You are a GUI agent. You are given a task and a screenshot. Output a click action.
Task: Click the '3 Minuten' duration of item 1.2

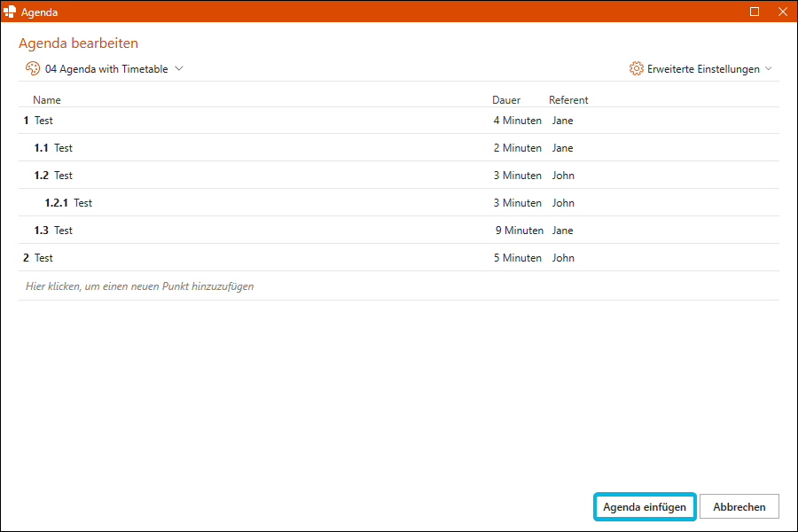[517, 176]
